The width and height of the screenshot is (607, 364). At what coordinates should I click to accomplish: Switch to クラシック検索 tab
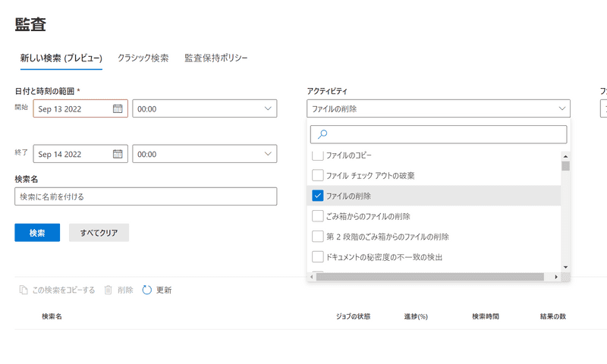(143, 58)
